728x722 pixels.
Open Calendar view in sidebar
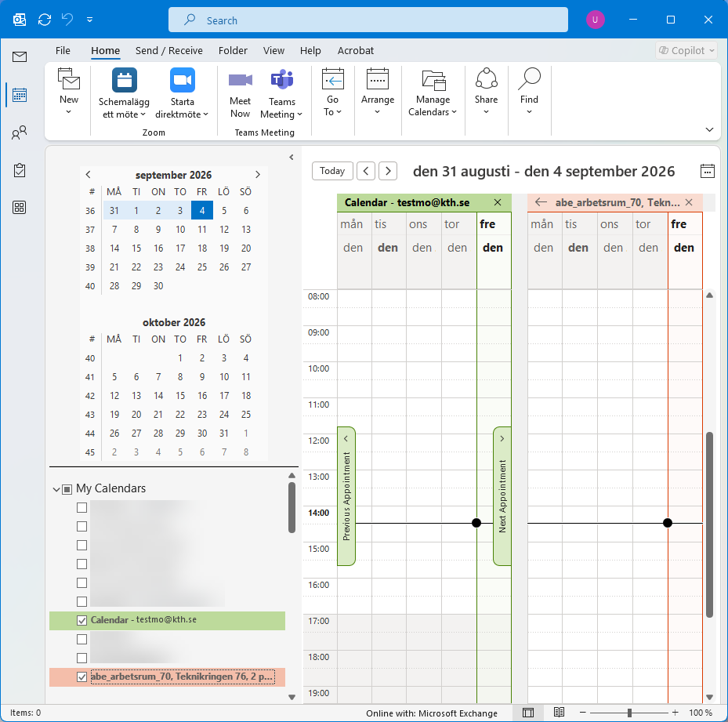point(20,95)
